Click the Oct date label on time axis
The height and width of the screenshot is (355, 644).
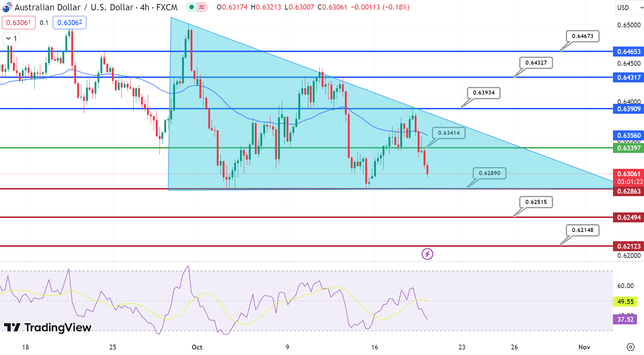click(x=197, y=347)
